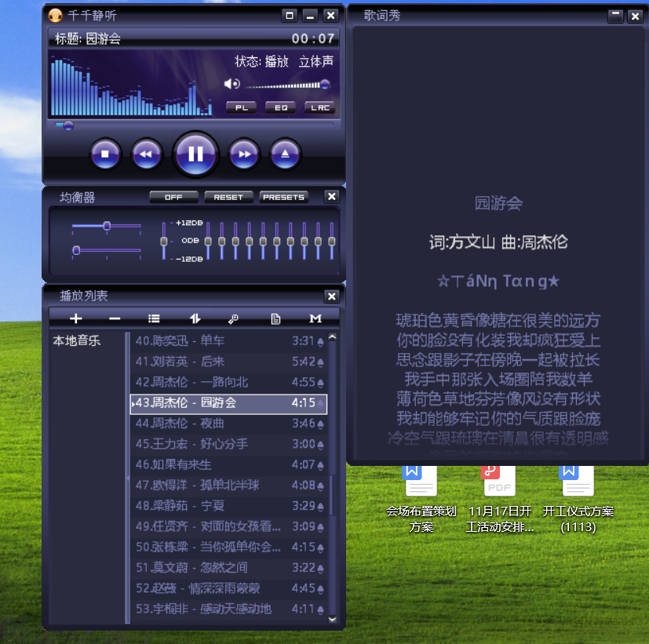Click the volume slider knob

point(326,85)
